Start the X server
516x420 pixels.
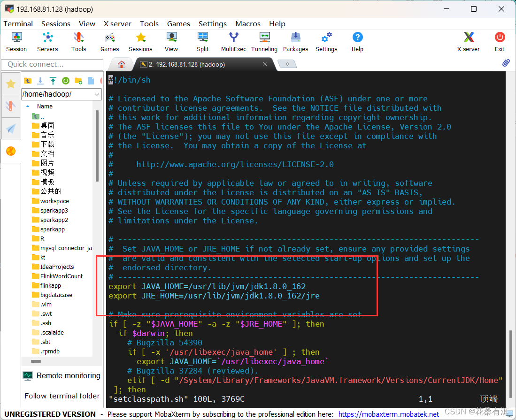pos(468,41)
